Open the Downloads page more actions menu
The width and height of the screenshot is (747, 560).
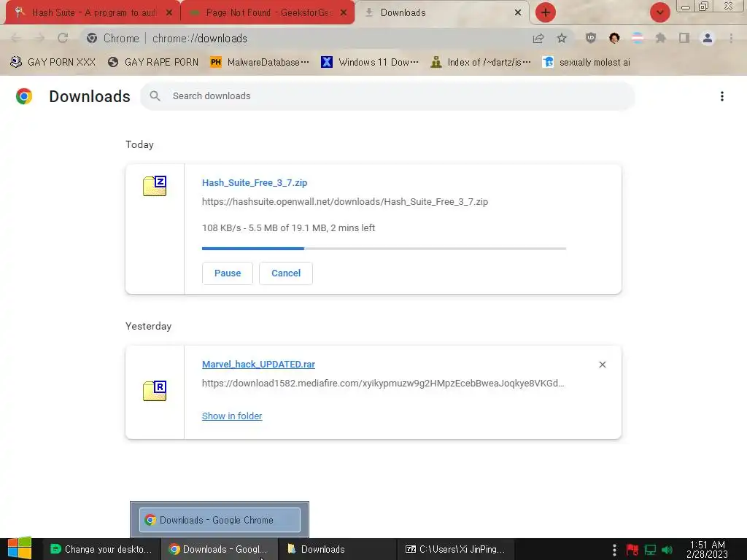(722, 96)
